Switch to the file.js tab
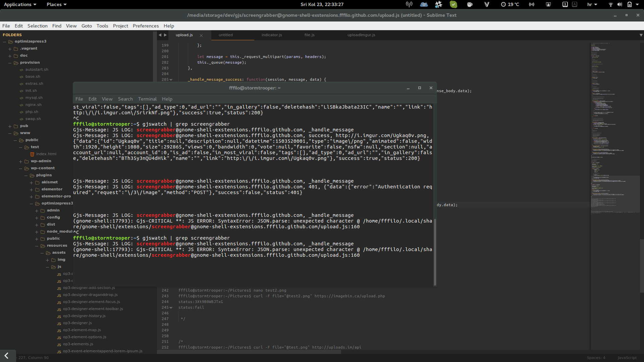Screen dimensions: 644x362 click(310, 35)
